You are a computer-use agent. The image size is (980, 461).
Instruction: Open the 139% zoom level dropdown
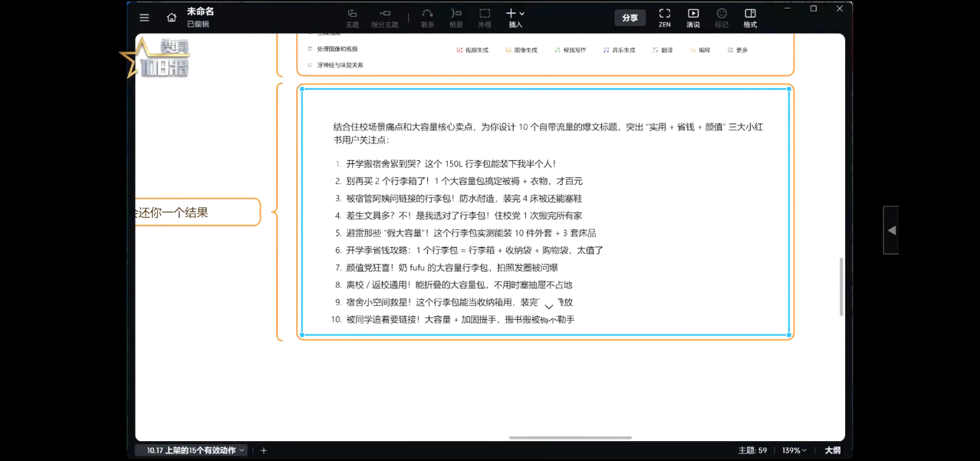[x=794, y=450]
